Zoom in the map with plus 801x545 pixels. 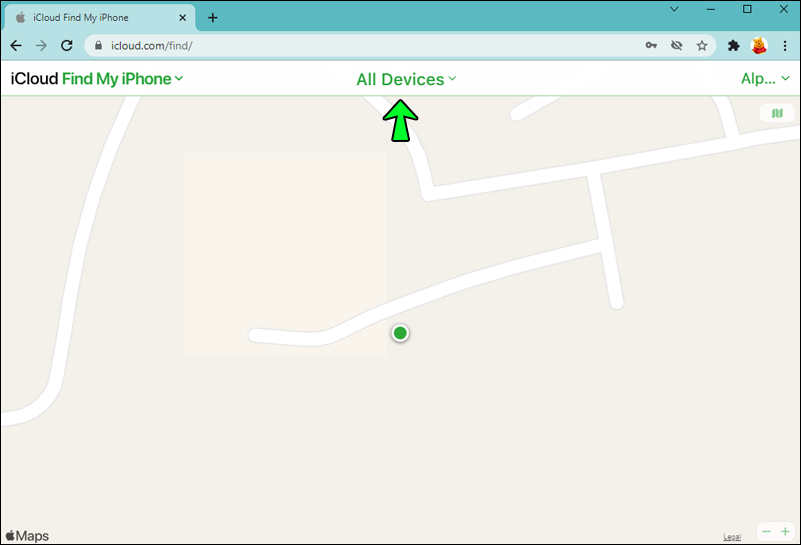coord(785,532)
